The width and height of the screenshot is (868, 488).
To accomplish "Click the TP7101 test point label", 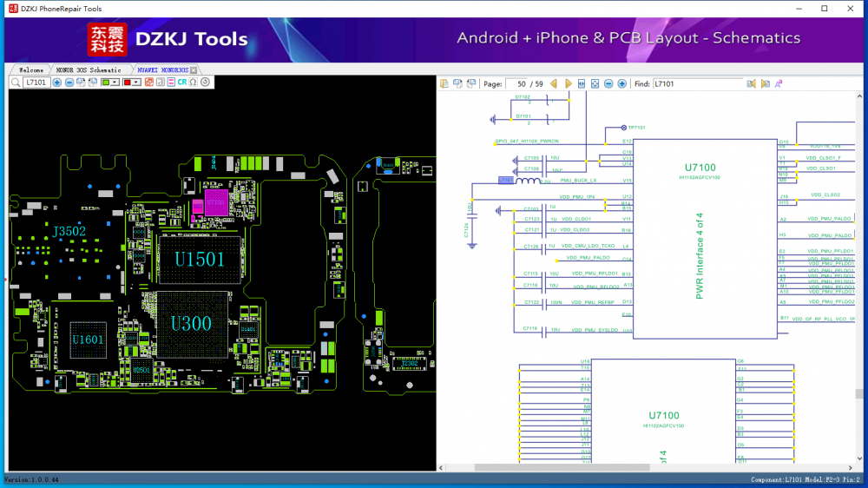I will click(x=636, y=128).
